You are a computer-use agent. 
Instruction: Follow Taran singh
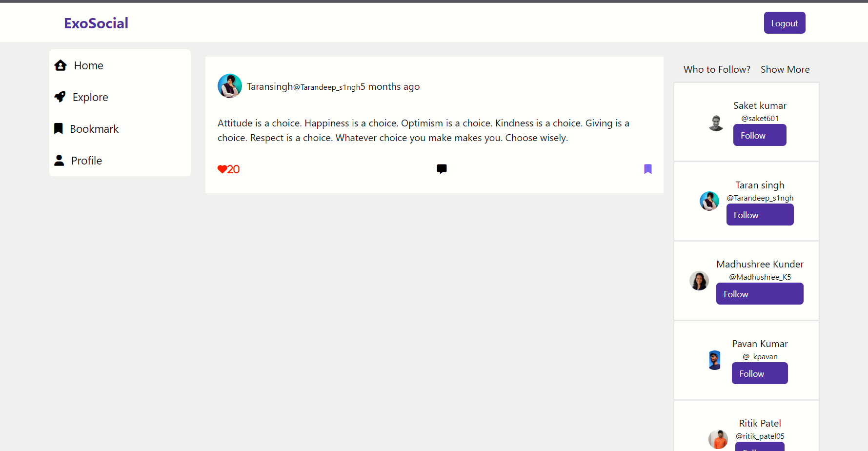click(x=760, y=215)
